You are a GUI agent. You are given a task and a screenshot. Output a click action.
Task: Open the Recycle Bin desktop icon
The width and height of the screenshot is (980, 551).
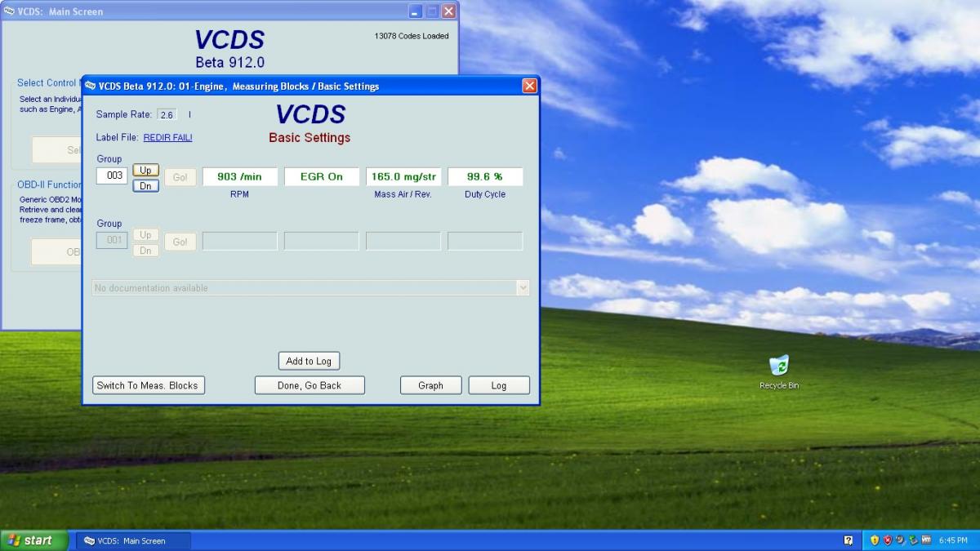[779, 371]
